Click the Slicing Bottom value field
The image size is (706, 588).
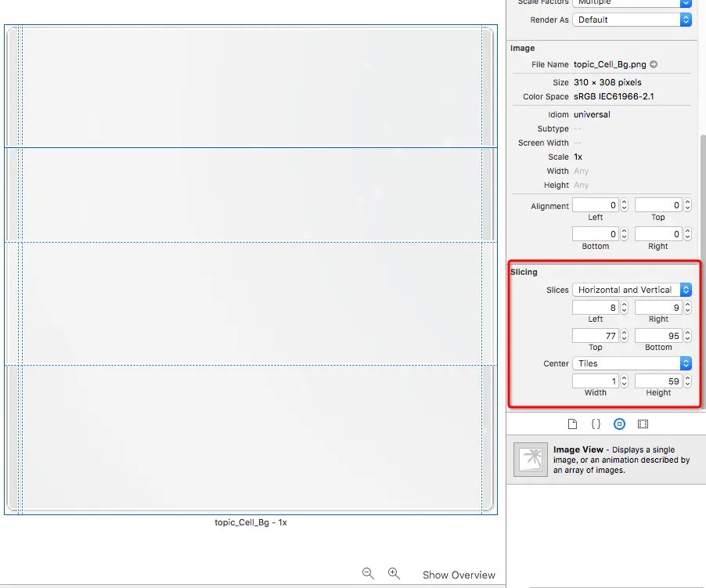(658, 336)
